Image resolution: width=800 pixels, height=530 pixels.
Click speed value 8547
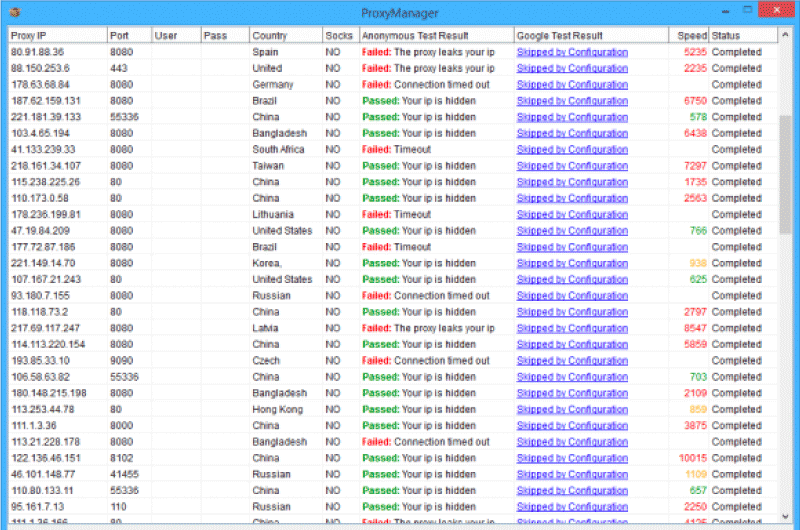pyautogui.click(x=695, y=328)
